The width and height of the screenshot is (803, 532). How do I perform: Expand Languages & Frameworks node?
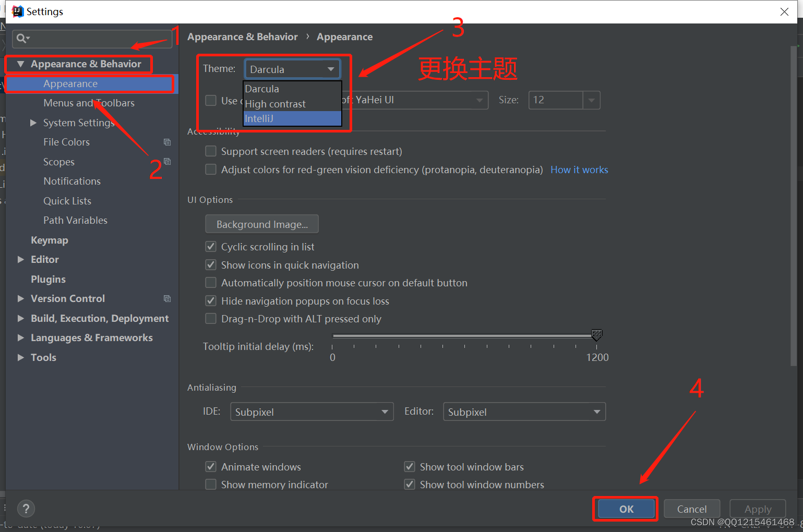click(x=20, y=337)
